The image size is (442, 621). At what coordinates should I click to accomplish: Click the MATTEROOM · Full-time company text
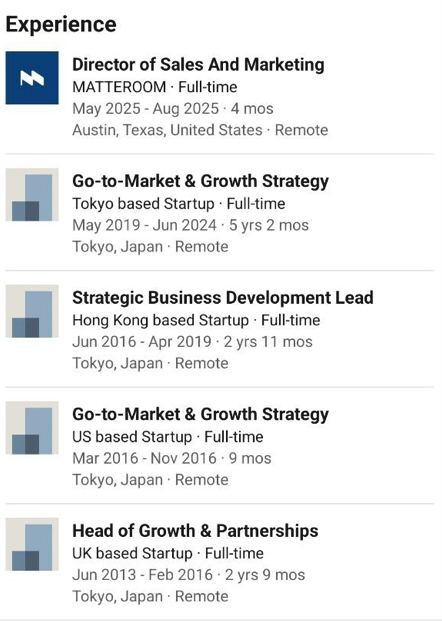click(x=155, y=87)
